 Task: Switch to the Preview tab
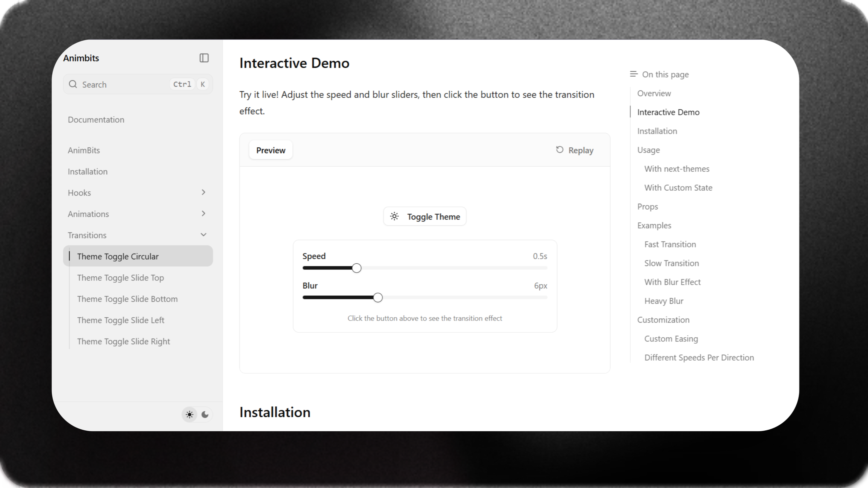point(270,150)
